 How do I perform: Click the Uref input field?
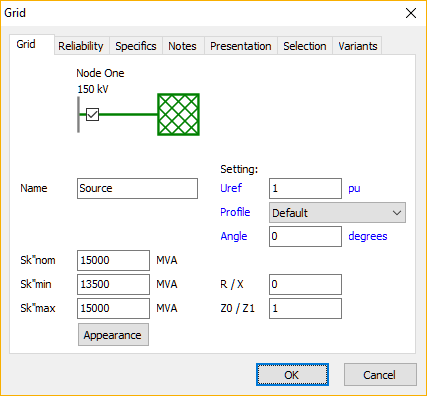pyautogui.click(x=305, y=188)
